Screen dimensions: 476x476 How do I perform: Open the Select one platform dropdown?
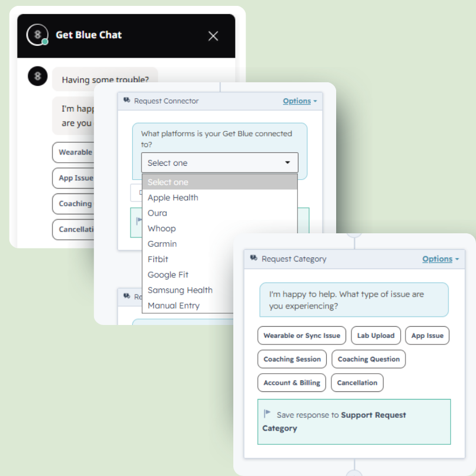219,163
